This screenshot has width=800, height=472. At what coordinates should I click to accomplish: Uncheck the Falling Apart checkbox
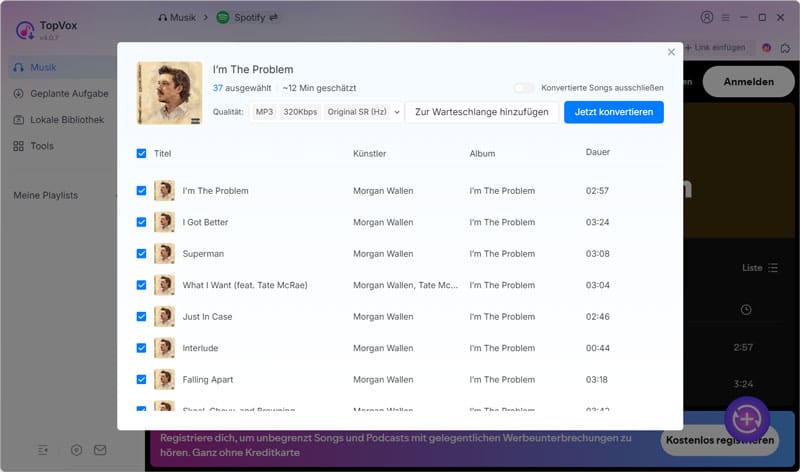[x=141, y=380]
